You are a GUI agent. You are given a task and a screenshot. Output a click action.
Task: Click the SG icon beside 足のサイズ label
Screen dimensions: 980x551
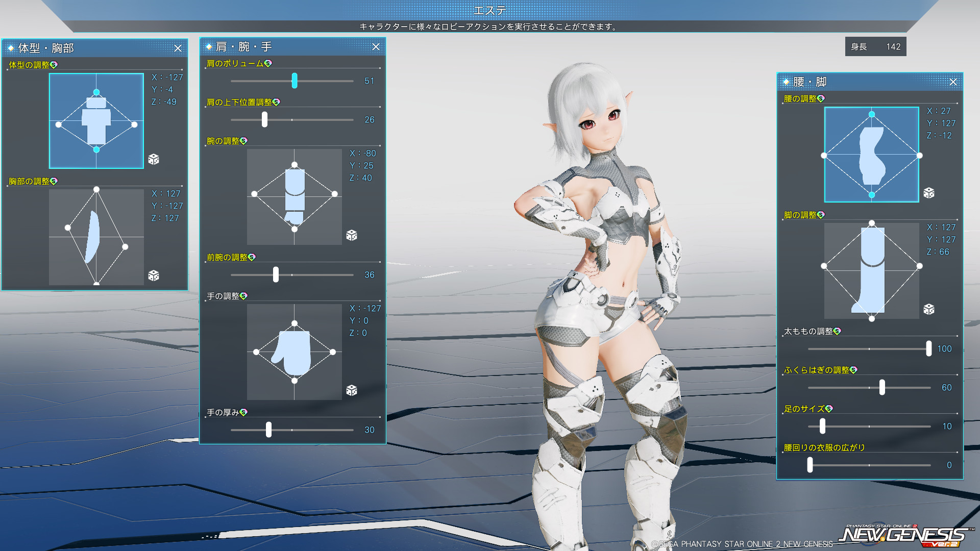829,409
